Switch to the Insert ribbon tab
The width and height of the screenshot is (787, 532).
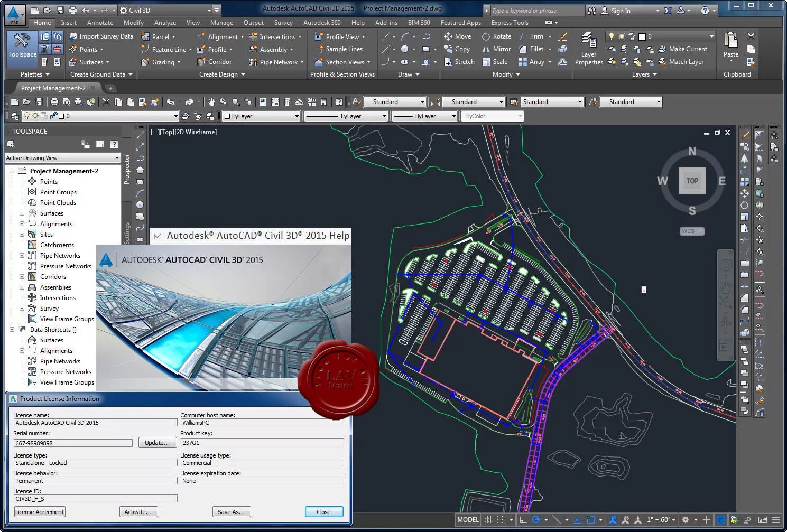(69, 23)
